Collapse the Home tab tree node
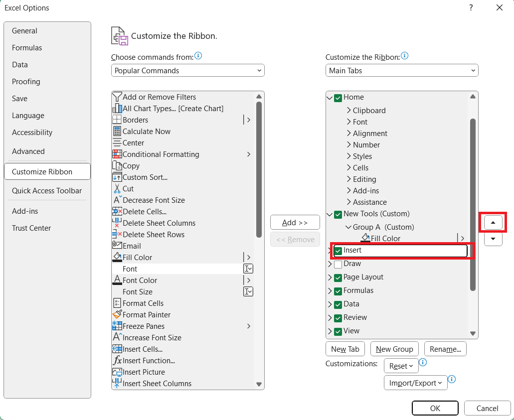 330,98
